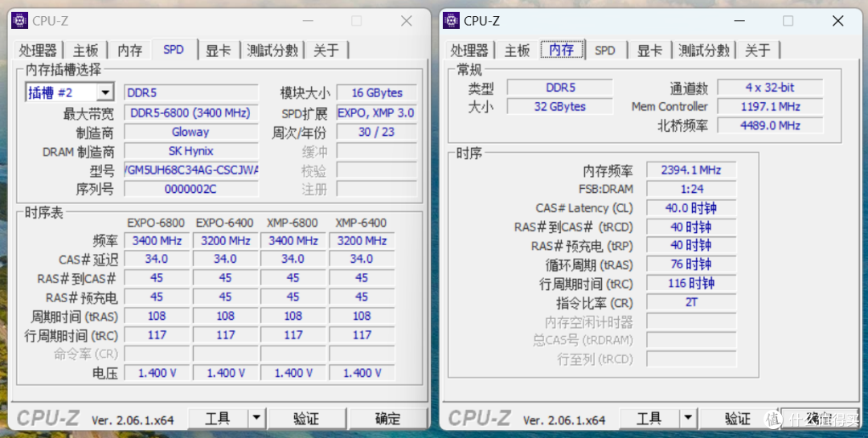This screenshot has height=438, width=868.
Task: Select 内存 tab in right window
Action: [x=562, y=49]
